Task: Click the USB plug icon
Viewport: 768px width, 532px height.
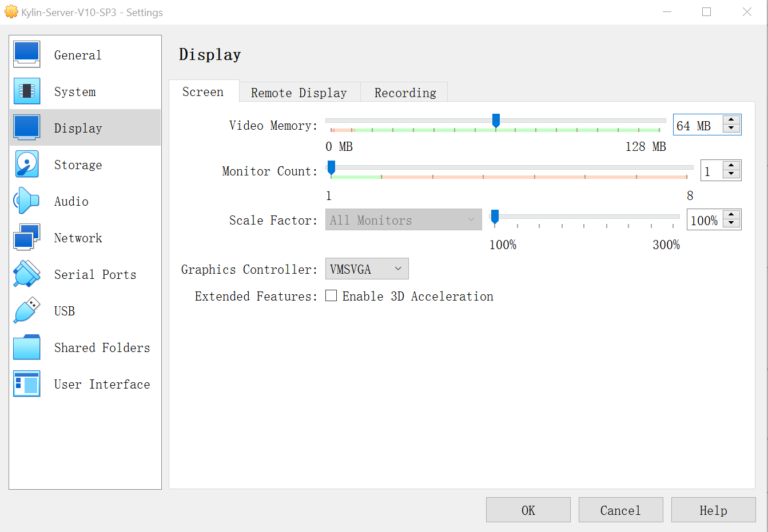Action: 27,310
